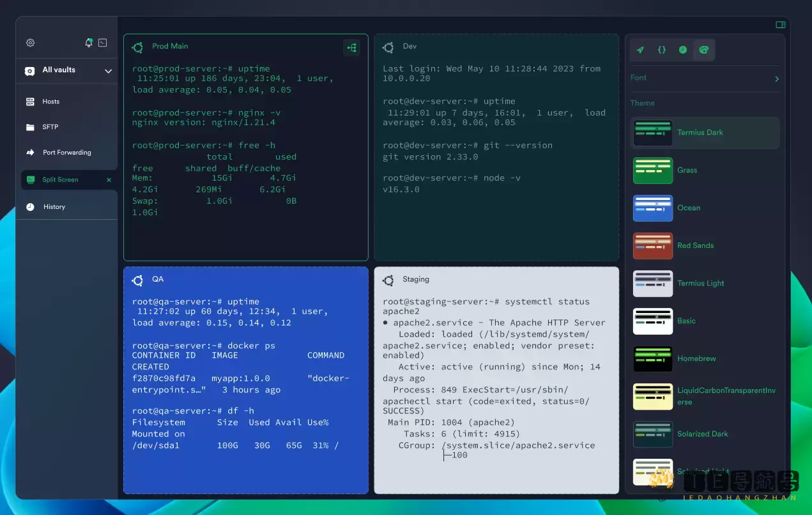Viewport: 812px width, 515px height.
Task: Click the Font label
Action: 638,78
